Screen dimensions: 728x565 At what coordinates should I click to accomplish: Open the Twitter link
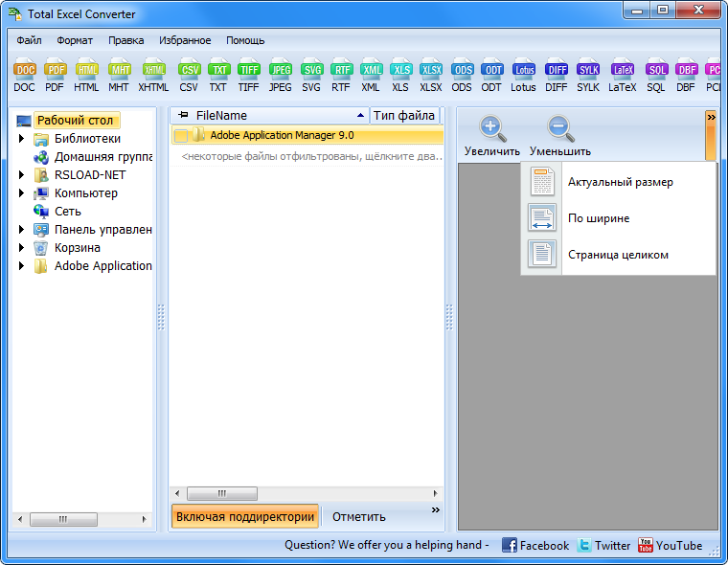(x=604, y=545)
